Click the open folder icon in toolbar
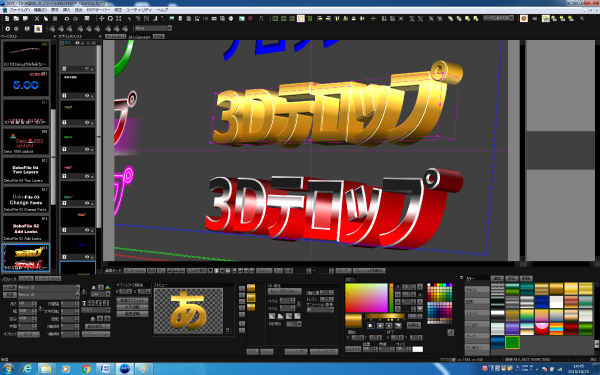Screen dimensions: 600x375 [16, 18]
